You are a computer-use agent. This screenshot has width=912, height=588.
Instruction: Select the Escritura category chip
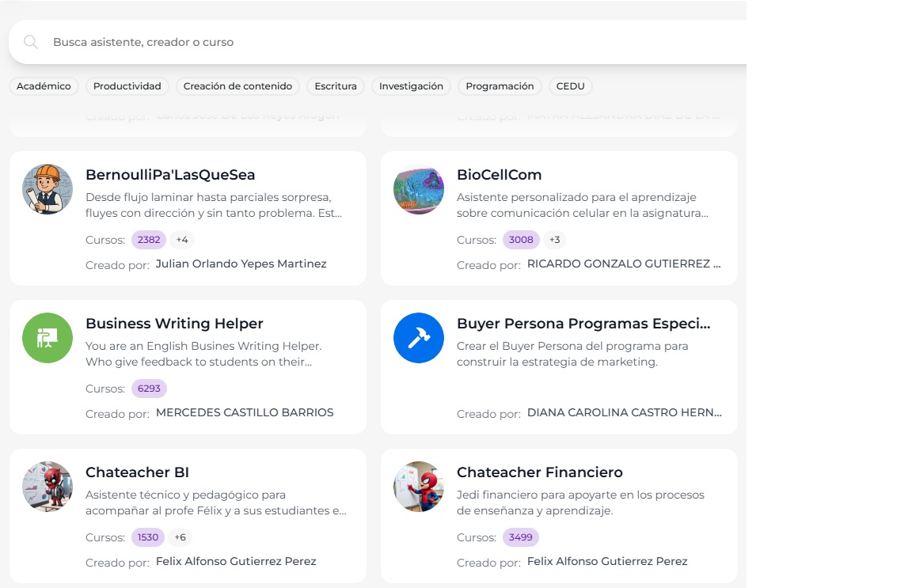click(x=336, y=86)
